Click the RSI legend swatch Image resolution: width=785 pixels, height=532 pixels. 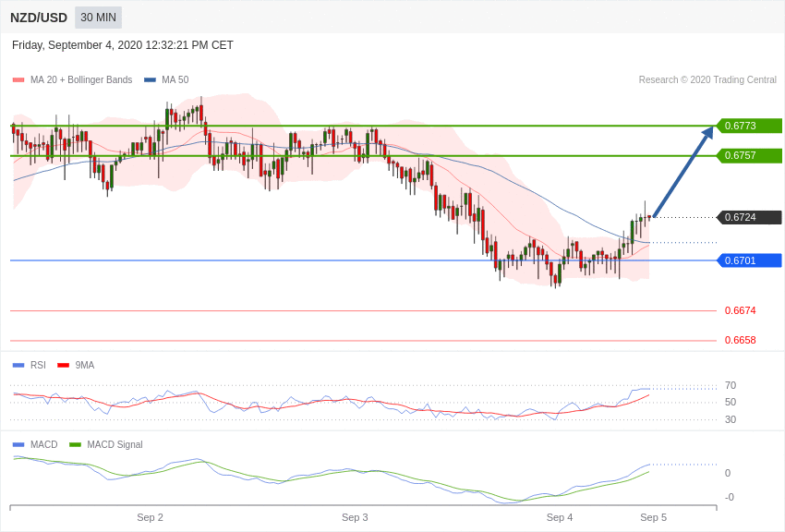pos(18,366)
